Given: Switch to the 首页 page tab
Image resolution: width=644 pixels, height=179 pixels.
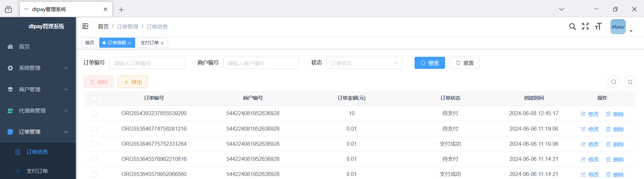Looking at the screenshot, I should [x=90, y=43].
